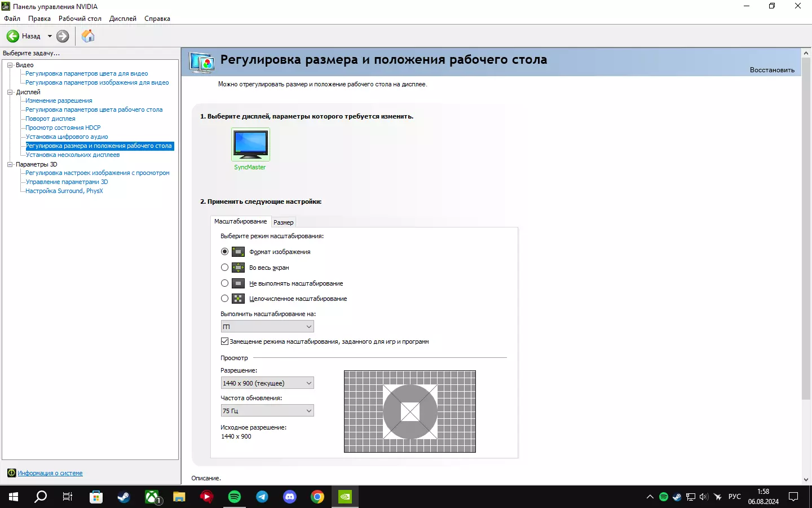Open the 'Выполнить масштабирование на' dropdown
Screen dimensions: 812x508
[x=267, y=326]
